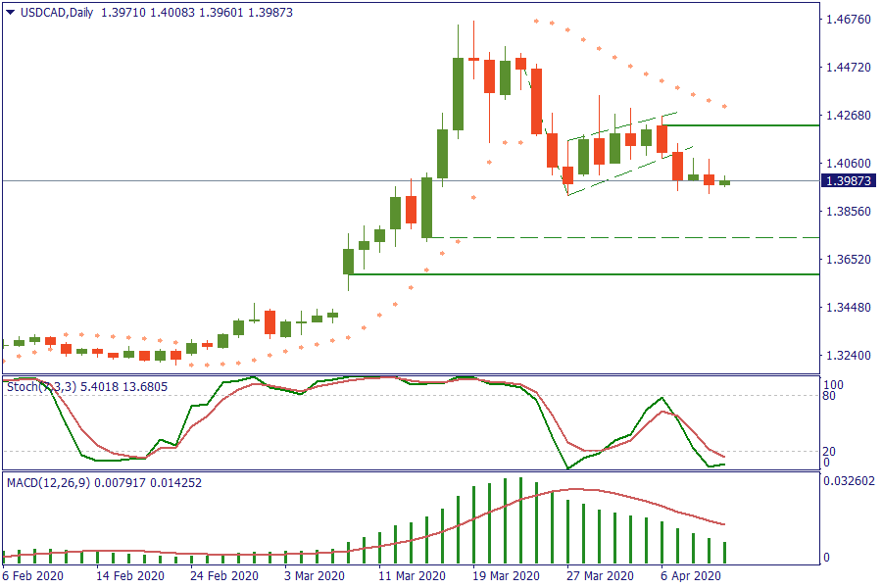Select the Stoch(X,3,3) indicator label

click(41, 387)
